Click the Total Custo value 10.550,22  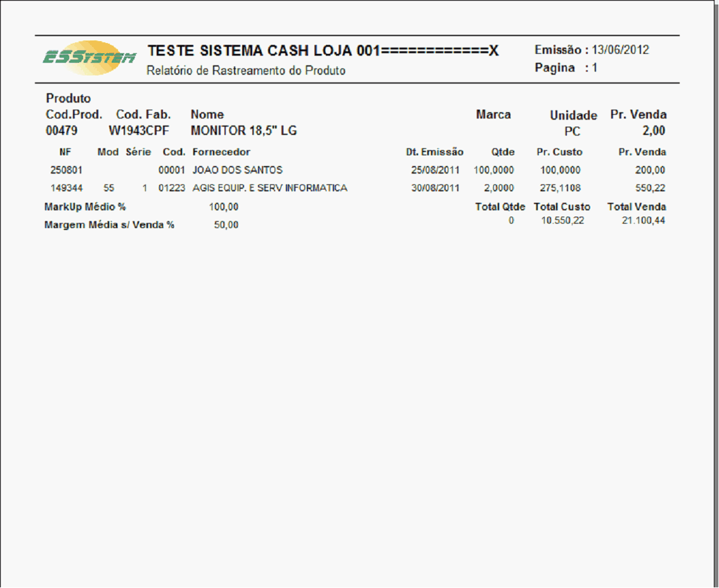(x=562, y=220)
